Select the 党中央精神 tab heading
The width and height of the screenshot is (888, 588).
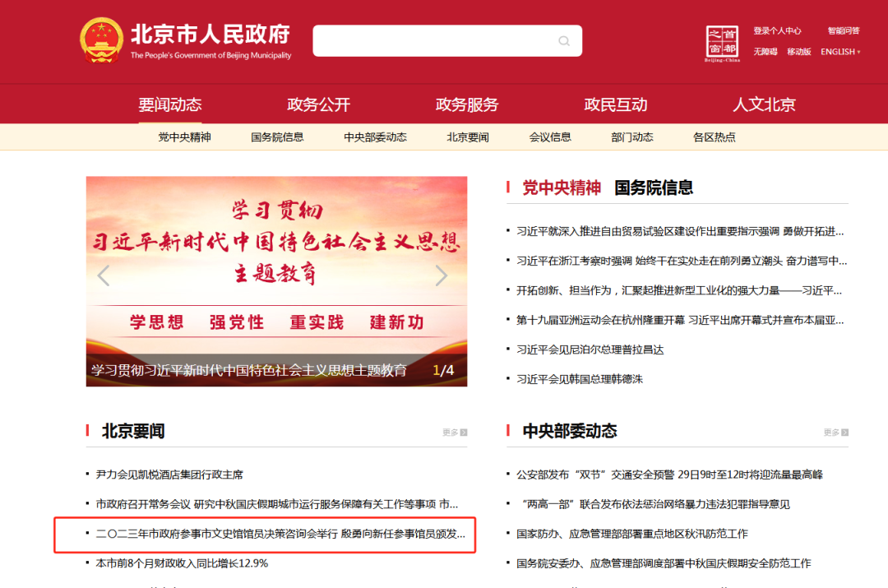click(x=562, y=188)
